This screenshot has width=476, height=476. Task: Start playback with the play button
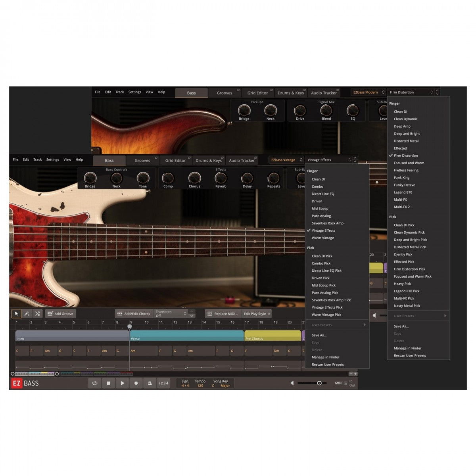coord(122,383)
